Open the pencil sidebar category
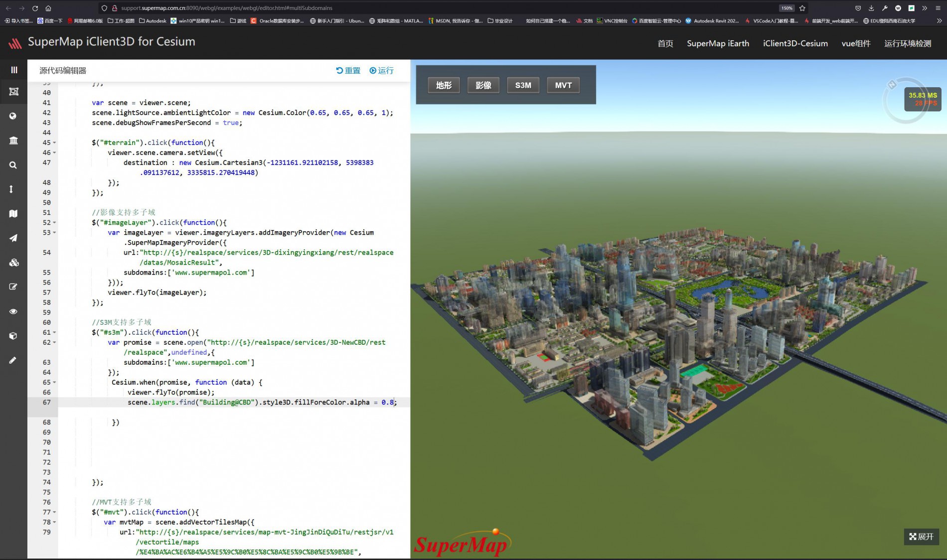Viewport: 947px width, 560px height. 13,360
